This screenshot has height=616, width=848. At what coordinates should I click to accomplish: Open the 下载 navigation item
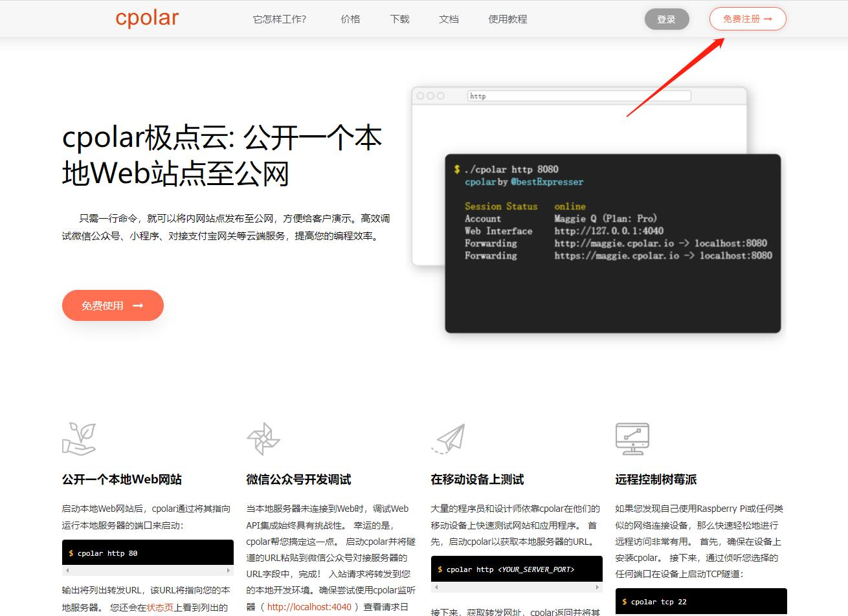[x=399, y=19]
